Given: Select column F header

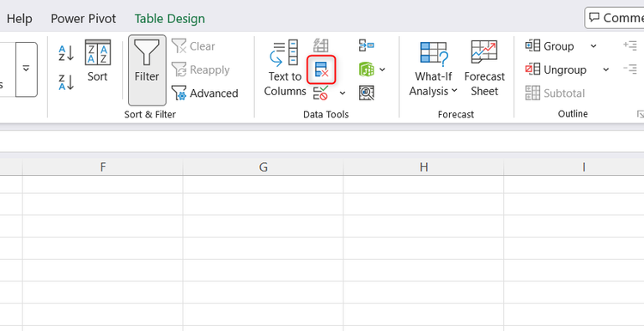Looking at the screenshot, I should 103,167.
